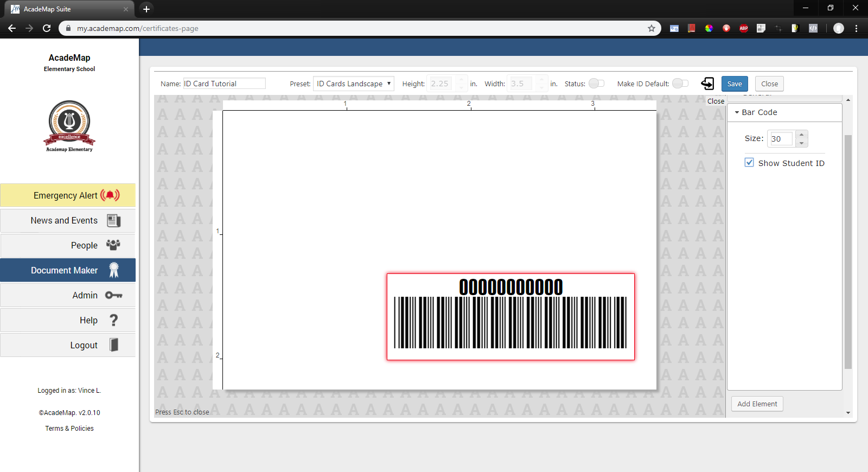Edit the Name field containing ID Card Tutorial
This screenshot has width=868, height=472.
(225, 84)
